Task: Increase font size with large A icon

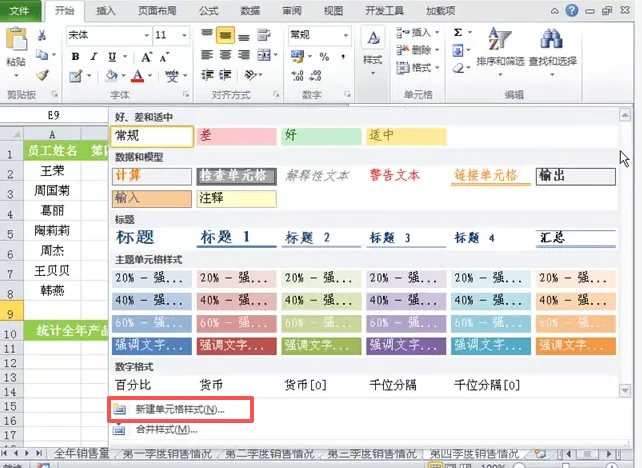Action: [x=146, y=57]
